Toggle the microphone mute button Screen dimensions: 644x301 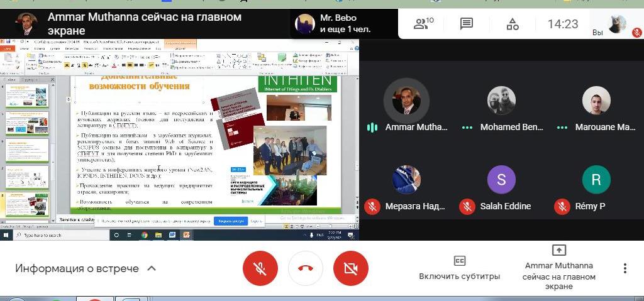[x=260, y=268]
